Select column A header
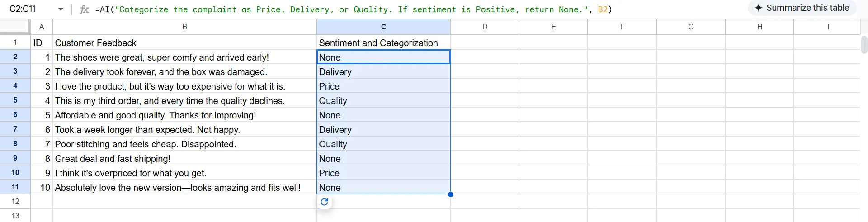 (x=42, y=27)
